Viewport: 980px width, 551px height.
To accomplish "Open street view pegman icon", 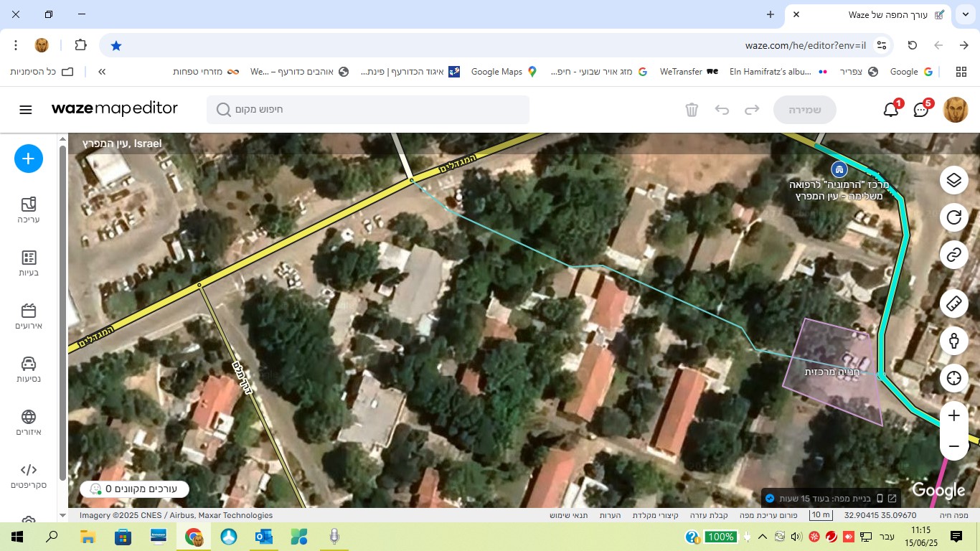I will (x=953, y=340).
